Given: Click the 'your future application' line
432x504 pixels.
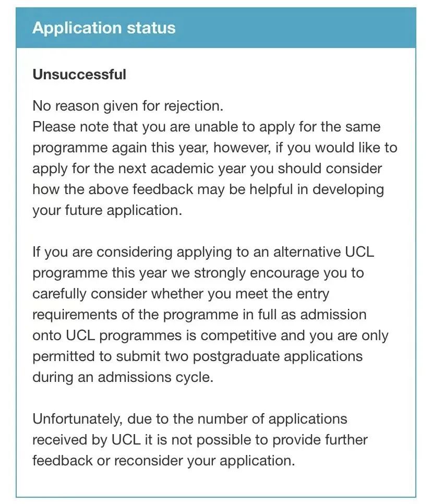Looking at the screenshot, I should tap(107, 210).
